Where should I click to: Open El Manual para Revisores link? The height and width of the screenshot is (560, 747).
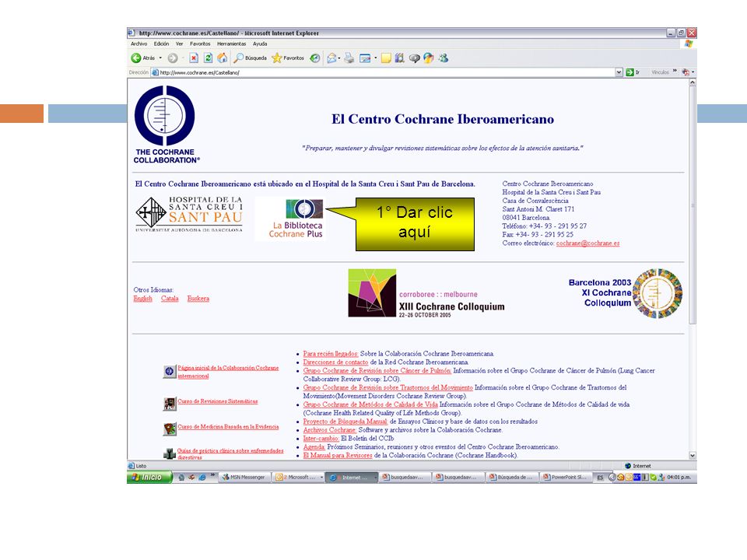pos(338,456)
